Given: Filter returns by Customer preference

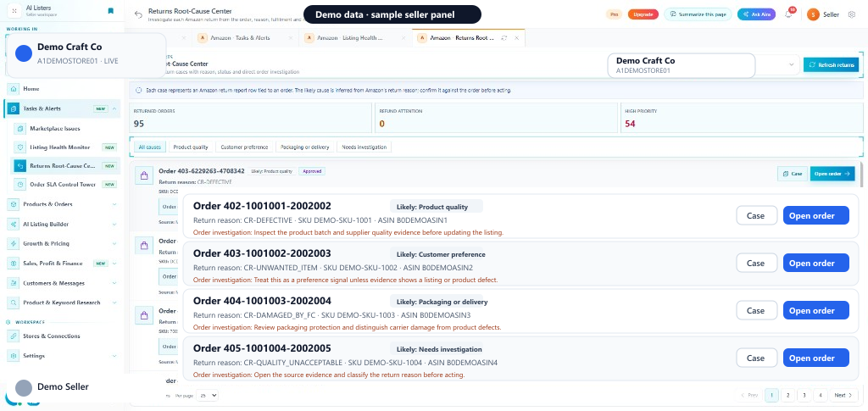Looking at the screenshot, I should tap(244, 147).
